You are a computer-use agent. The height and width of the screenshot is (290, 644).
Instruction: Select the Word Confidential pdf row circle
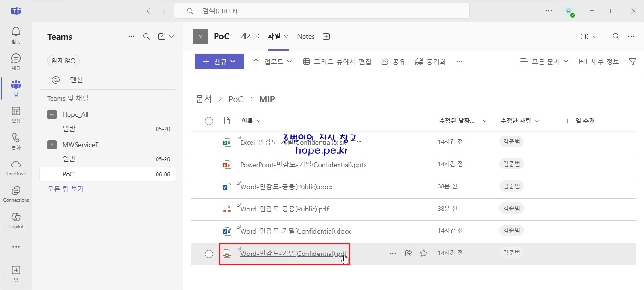click(x=209, y=254)
